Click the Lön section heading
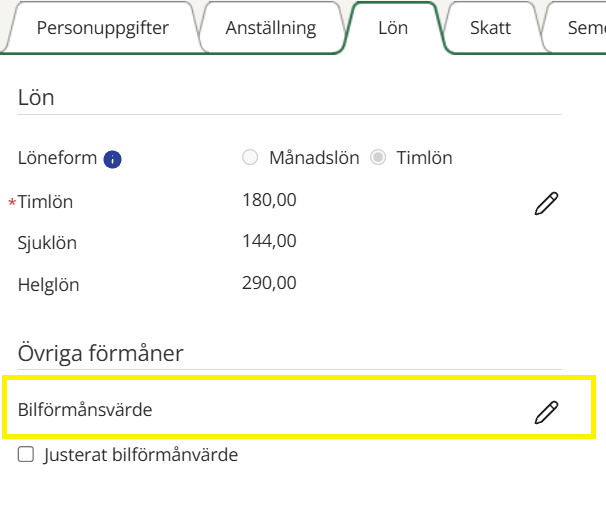Screen dimensions: 606x531 pyautogui.click(x=36, y=98)
